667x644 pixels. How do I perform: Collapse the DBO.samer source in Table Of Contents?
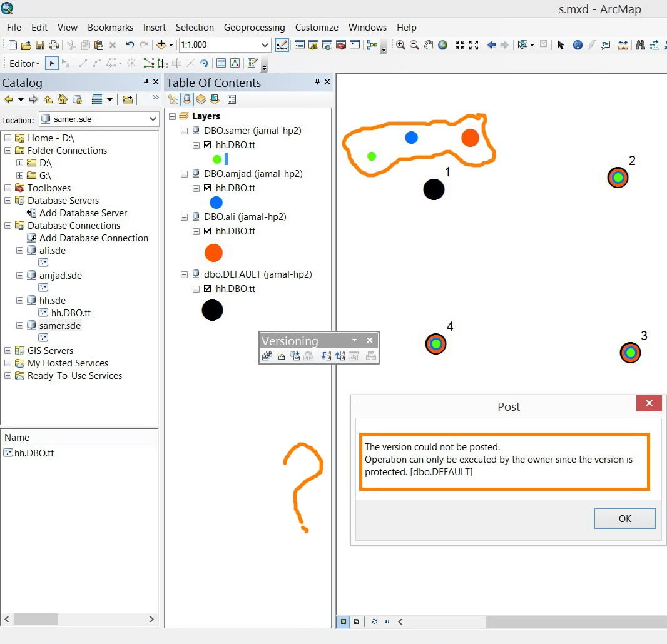click(184, 131)
